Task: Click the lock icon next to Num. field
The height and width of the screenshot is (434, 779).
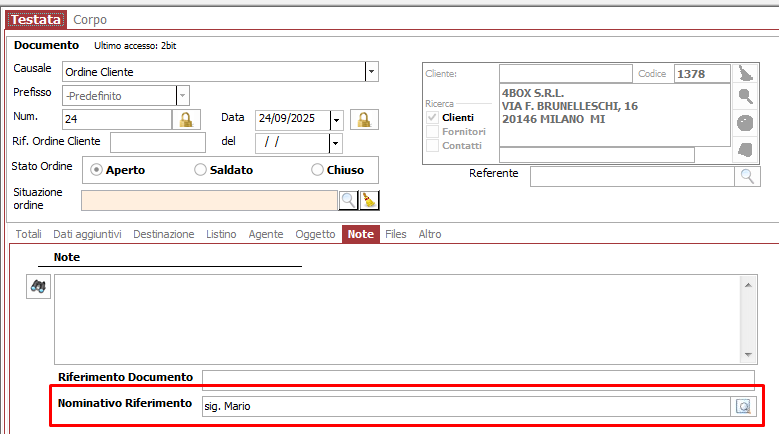Action: [185, 120]
